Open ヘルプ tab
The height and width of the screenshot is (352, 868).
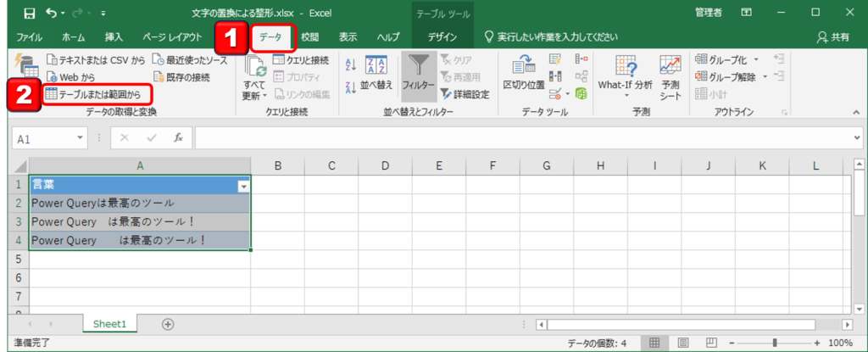point(388,37)
